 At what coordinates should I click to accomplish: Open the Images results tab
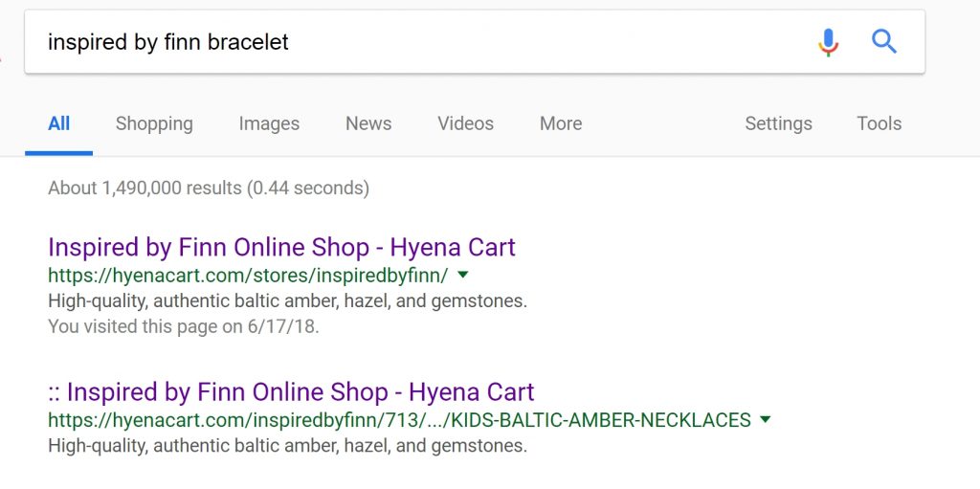click(x=269, y=123)
